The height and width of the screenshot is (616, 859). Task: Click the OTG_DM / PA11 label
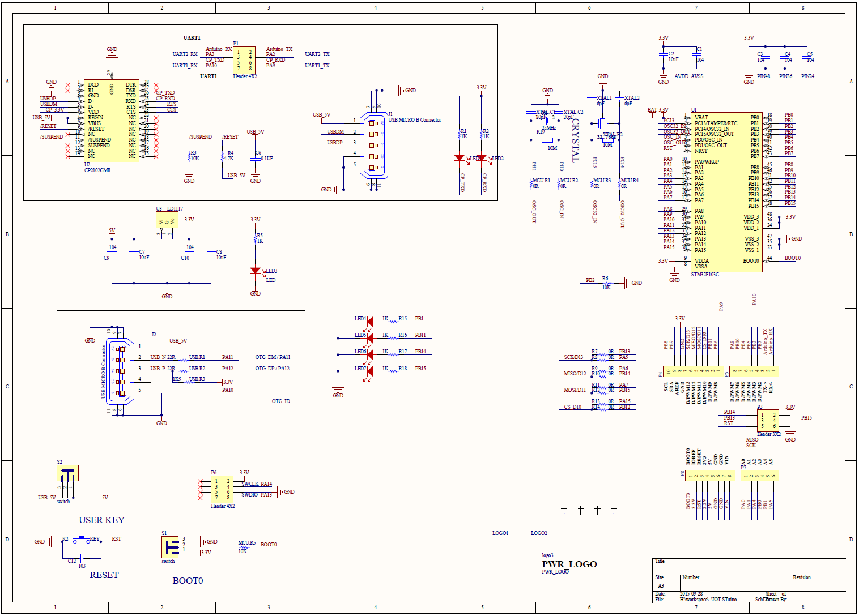point(273,357)
